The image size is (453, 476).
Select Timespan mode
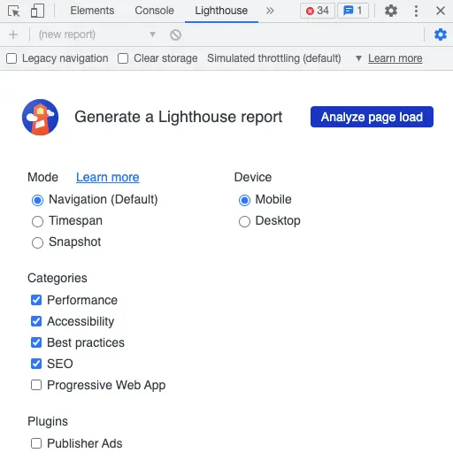[37, 221]
